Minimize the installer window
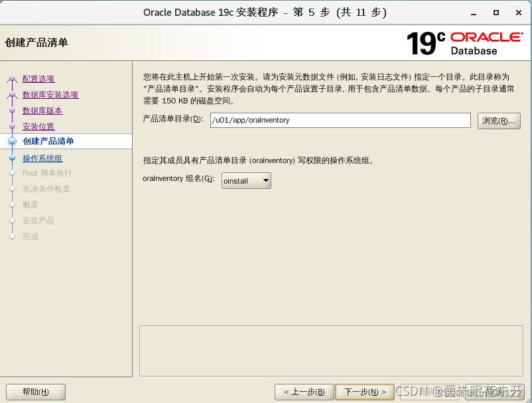The image size is (532, 403). tap(474, 13)
